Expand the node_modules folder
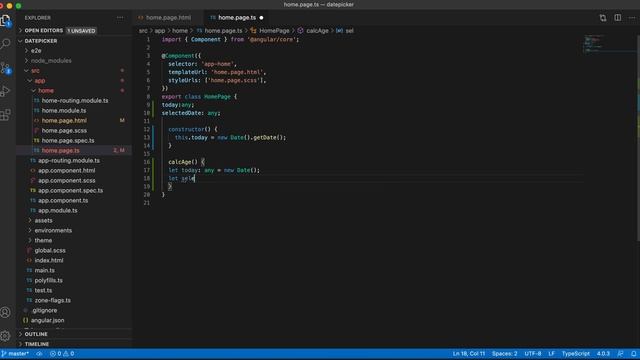Image resolution: width=640 pixels, height=360 pixels. click(x=51, y=60)
